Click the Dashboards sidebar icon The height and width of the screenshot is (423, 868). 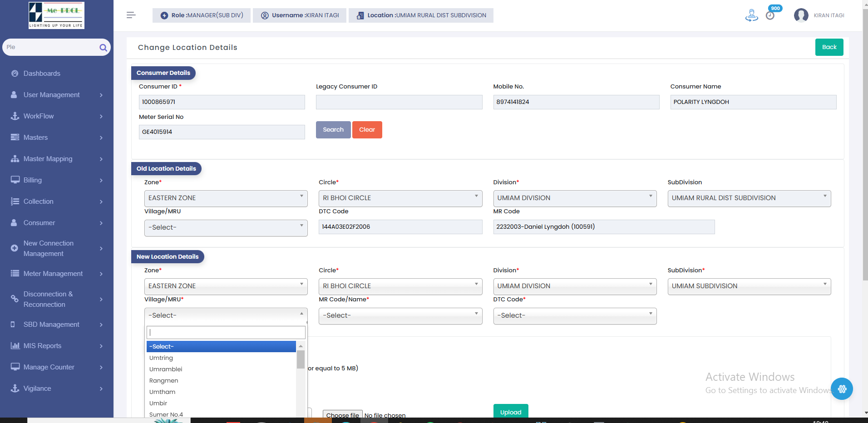coord(15,74)
